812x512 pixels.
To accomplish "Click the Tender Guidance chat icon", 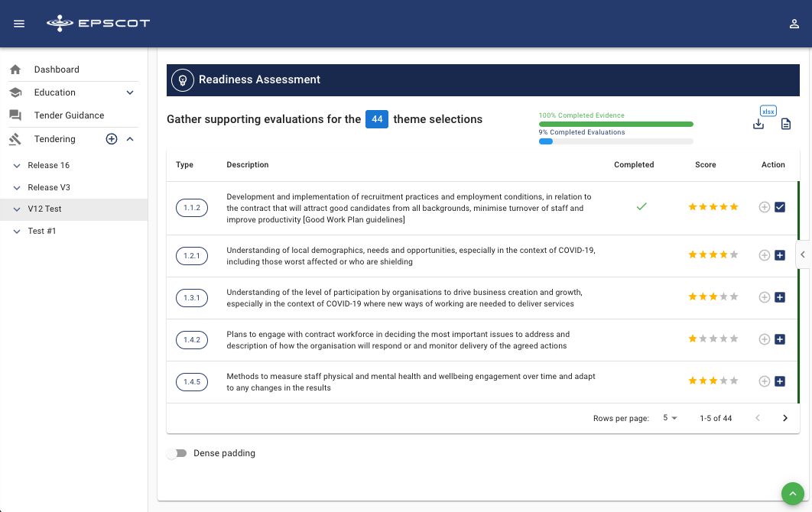I will (15, 115).
